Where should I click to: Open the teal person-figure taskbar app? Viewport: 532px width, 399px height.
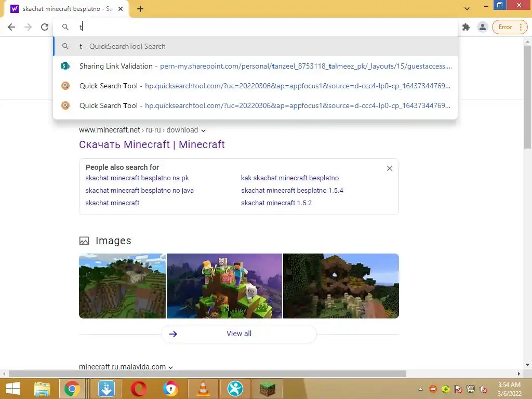[x=235, y=389]
